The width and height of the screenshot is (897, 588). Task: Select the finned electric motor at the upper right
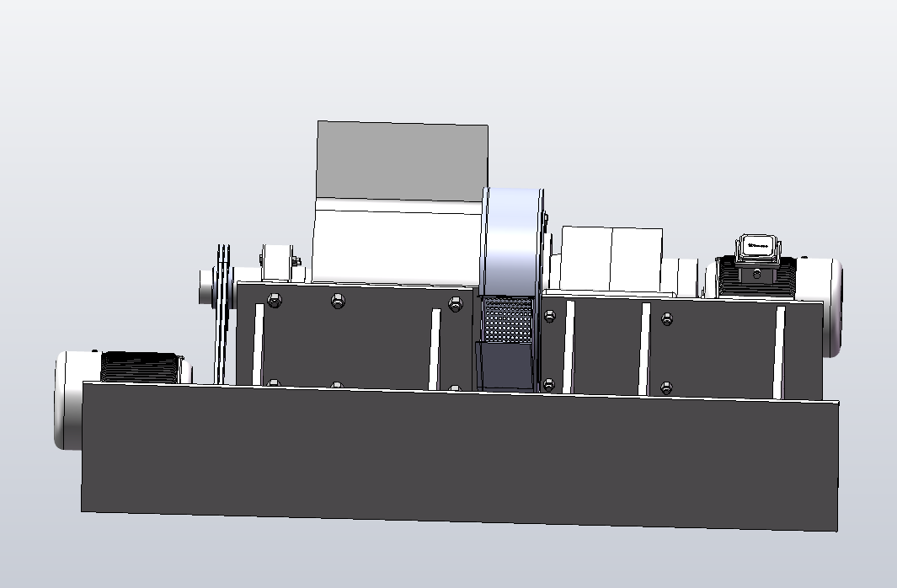coord(774,295)
